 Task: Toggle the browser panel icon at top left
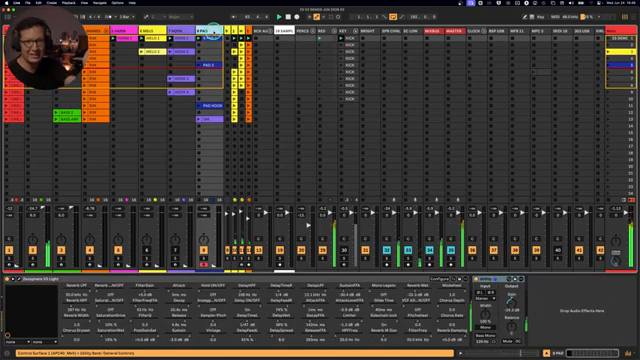tap(7, 17)
